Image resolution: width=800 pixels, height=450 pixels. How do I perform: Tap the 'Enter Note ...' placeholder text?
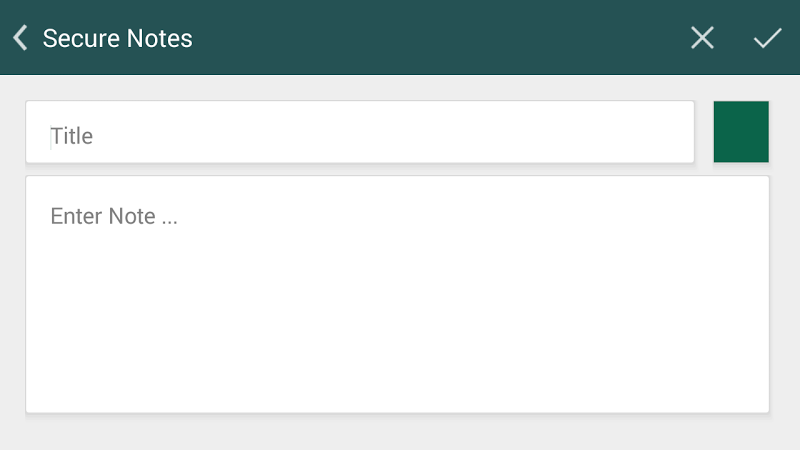tap(114, 216)
